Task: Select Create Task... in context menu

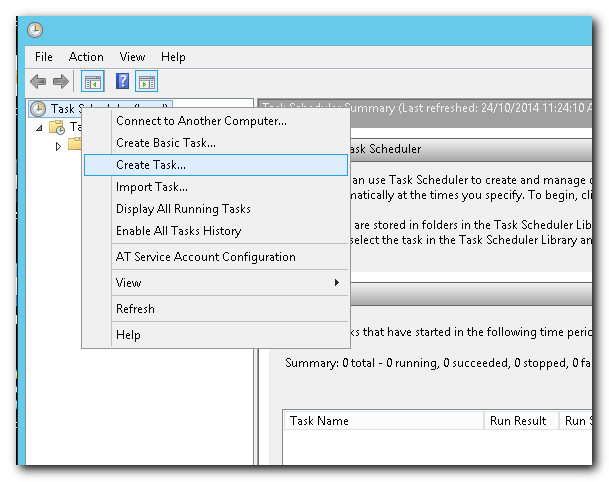Action: (216, 165)
